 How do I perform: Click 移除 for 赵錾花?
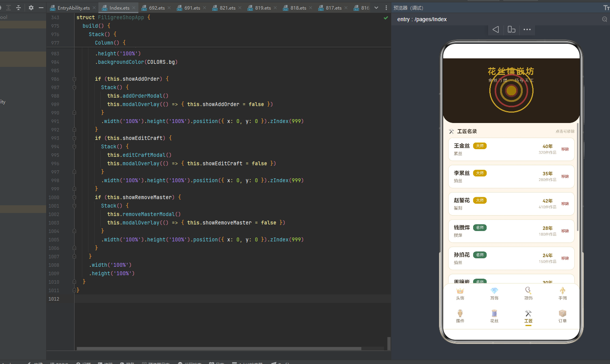click(565, 204)
